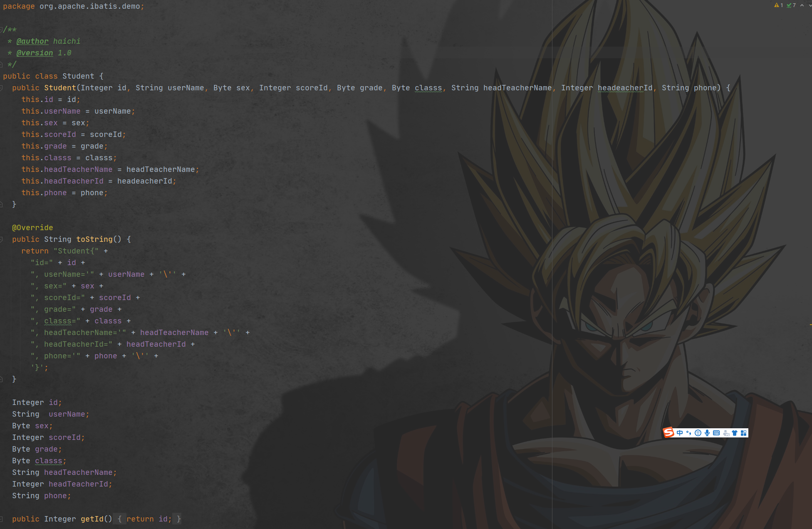Click the @author Javadoc tag
812x529 pixels.
click(32, 41)
